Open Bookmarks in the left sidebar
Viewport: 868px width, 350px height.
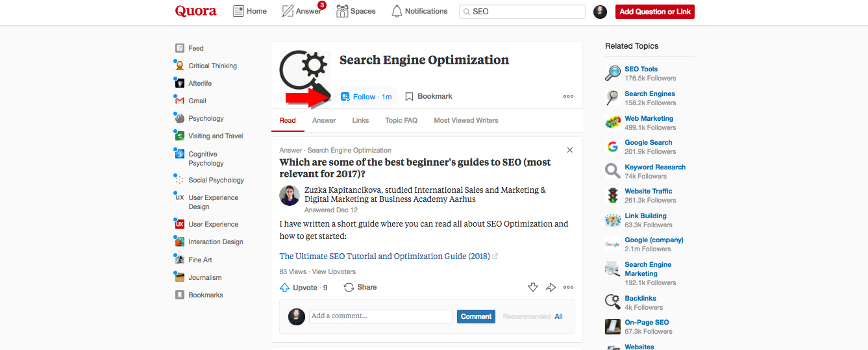tap(205, 295)
